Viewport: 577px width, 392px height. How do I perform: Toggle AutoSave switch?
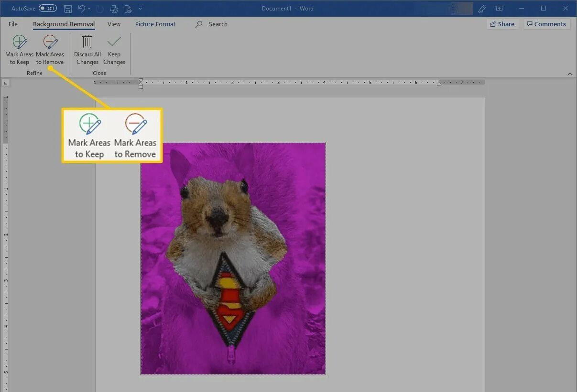click(48, 9)
